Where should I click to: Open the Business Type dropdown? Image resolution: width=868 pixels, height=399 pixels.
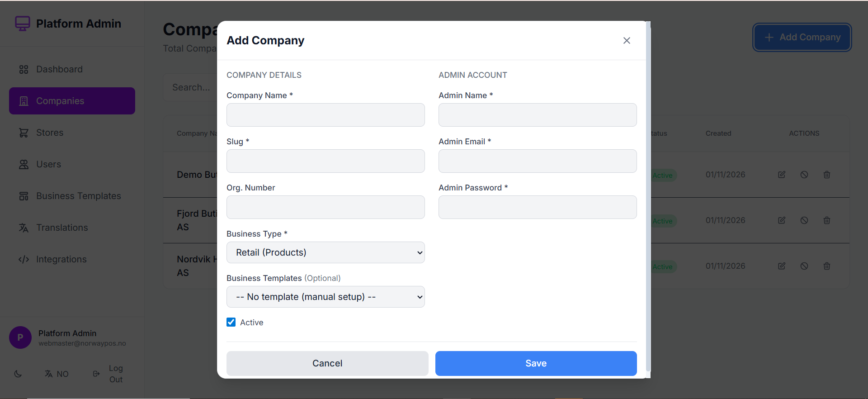pyautogui.click(x=325, y=252)
